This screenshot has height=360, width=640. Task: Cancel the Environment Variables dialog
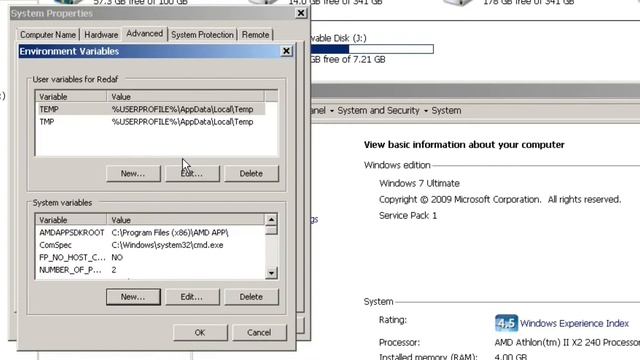tap(259, 332)
